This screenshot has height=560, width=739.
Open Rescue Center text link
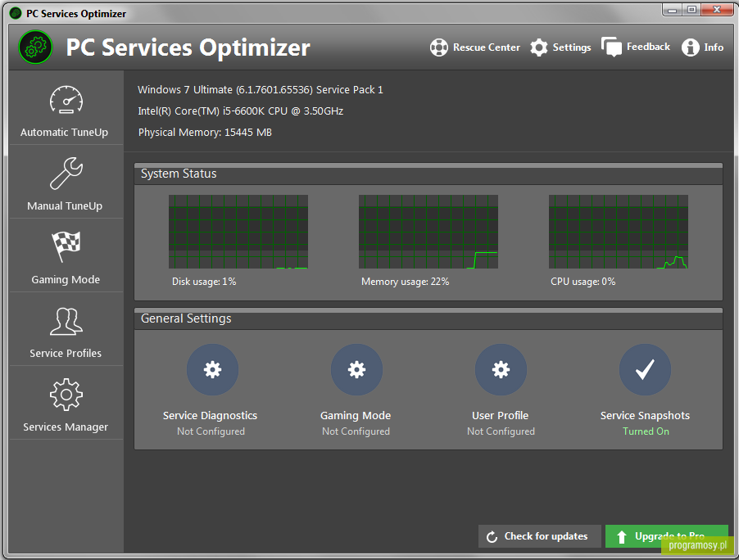(487, 47)
